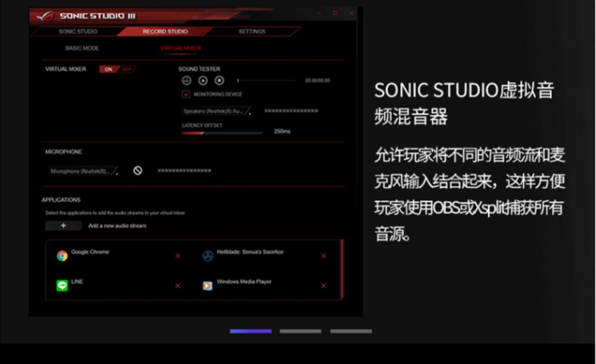This screenshot has width=596, height=364.
Task: Adjust the Latency Offset slider
Action: (x=222, y=133)
